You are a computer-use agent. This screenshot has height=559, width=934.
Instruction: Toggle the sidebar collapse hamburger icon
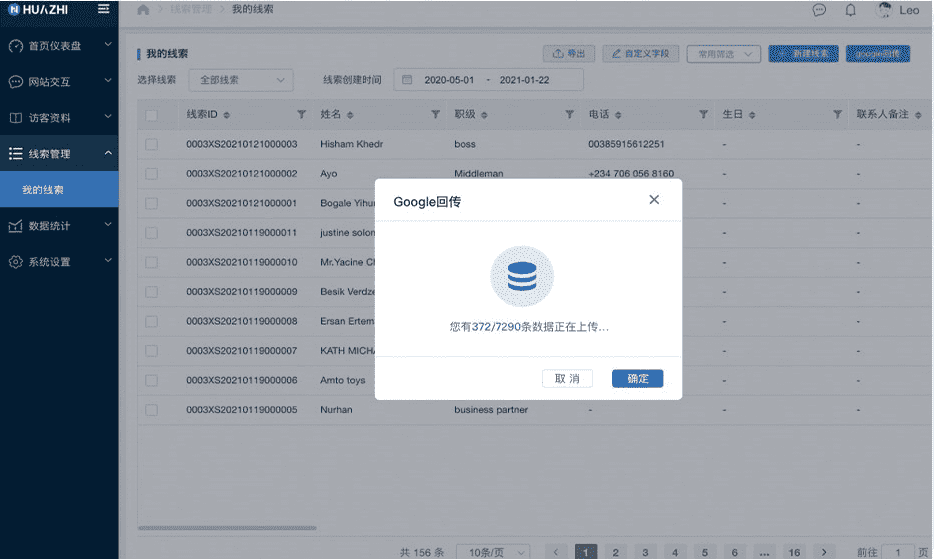tap(104, 9)
